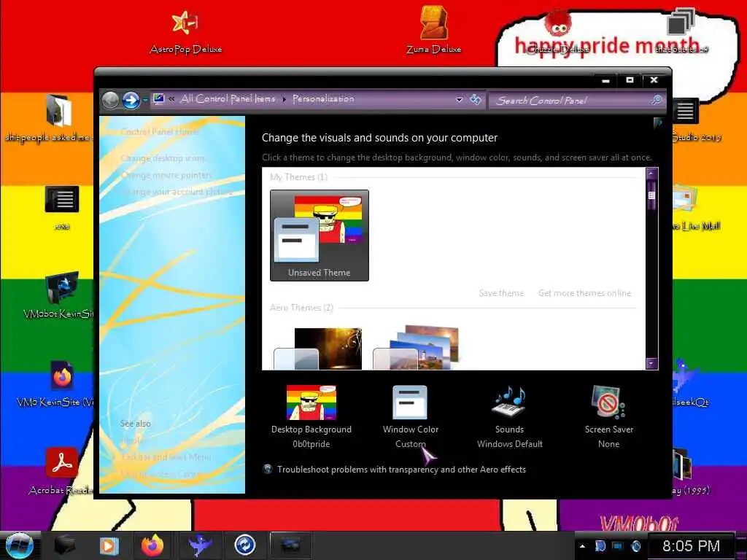The height and width of the screenshot is (560, 747).
Task: Click the volume icon in system tray
Action: [x=635, y=545]
